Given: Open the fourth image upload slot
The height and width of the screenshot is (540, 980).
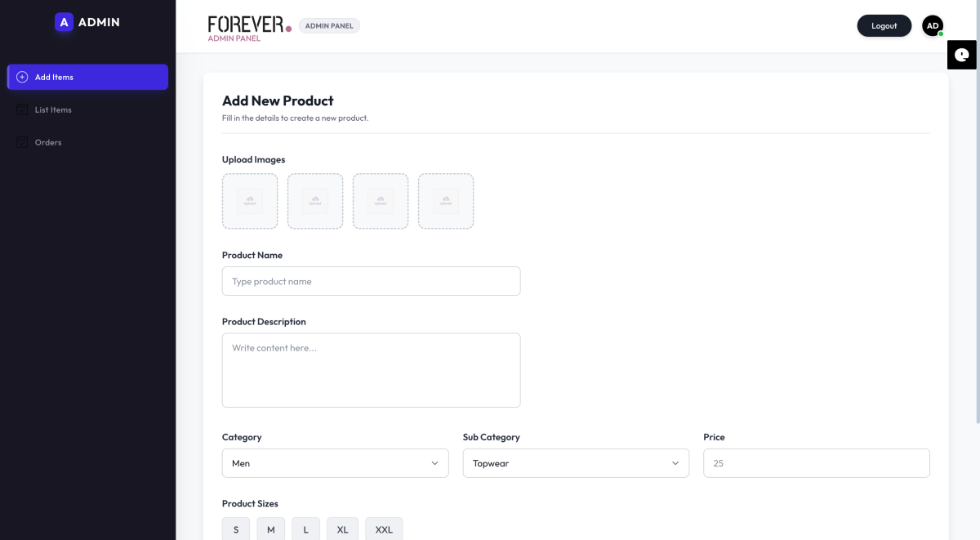Looking at the screenshot, I should pos(446,201).
